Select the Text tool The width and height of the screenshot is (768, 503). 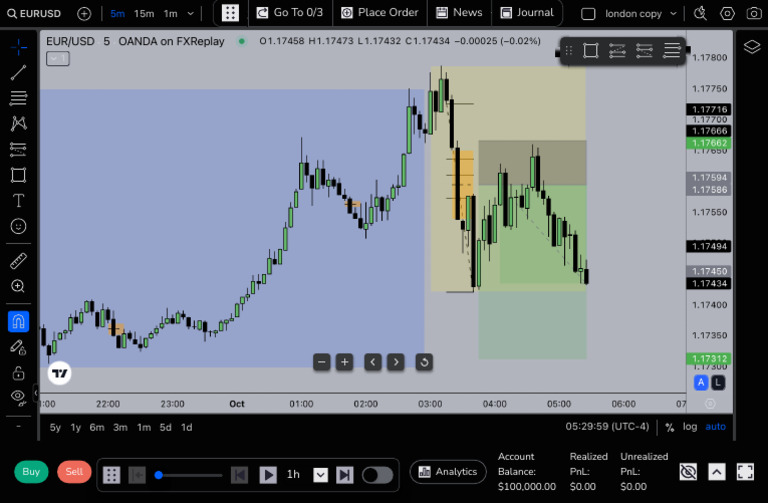click(19, 200)
